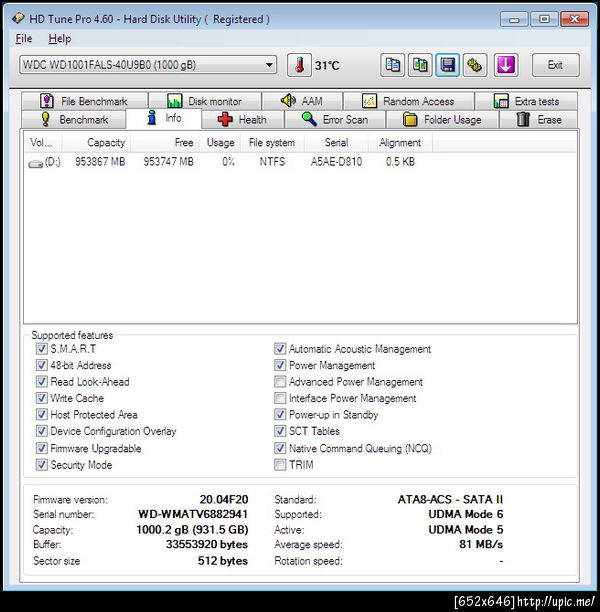The height and width of the screenshot is (612, 600).
Task: Click the 33553920 bytes buffer value
Action: coord(207,544)
